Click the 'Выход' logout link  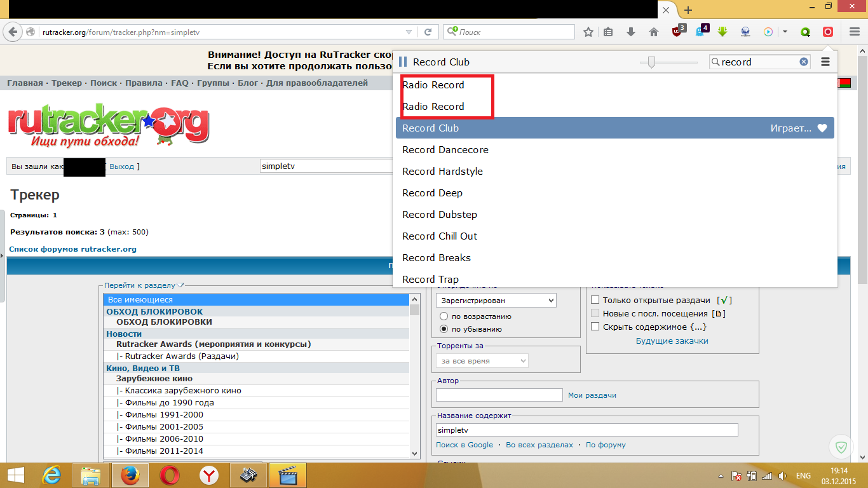tap(121, 166)
